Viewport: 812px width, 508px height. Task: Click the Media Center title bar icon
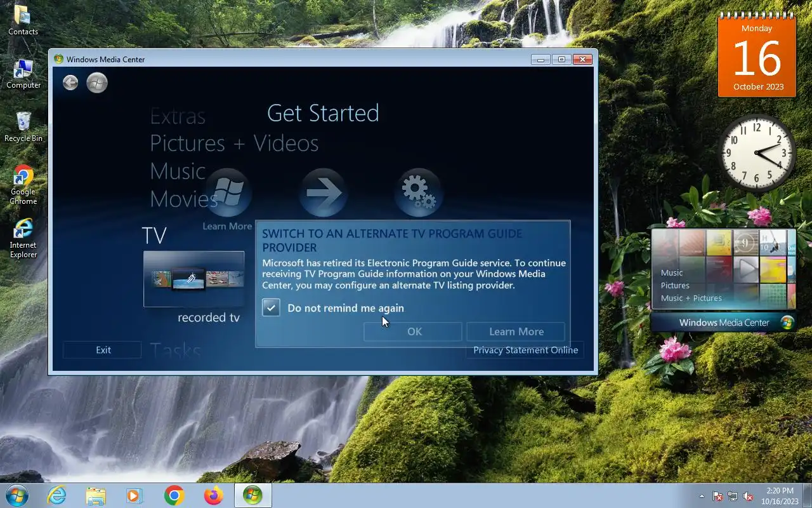click(59, 59)
